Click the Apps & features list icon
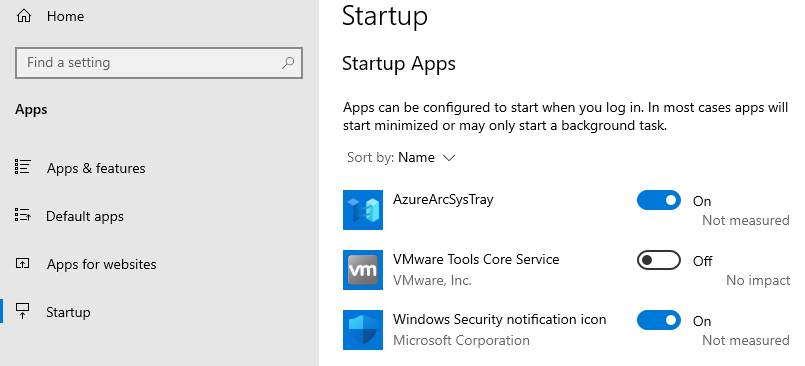This screenshot has width=805, height=366. (x=23, y=167)
